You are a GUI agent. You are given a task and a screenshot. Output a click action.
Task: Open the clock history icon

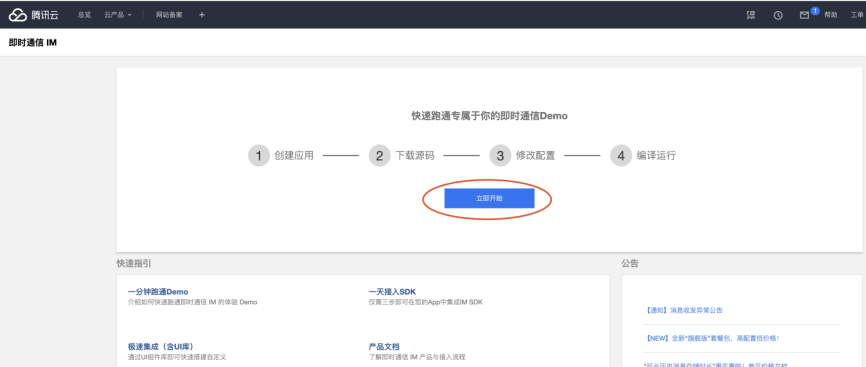tap(778, 15)
